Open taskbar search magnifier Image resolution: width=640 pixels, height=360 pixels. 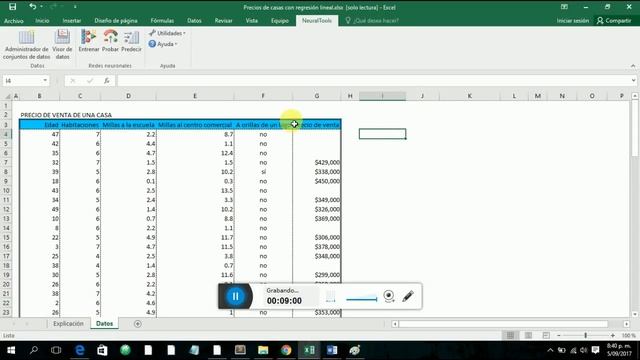click(34, 350)
